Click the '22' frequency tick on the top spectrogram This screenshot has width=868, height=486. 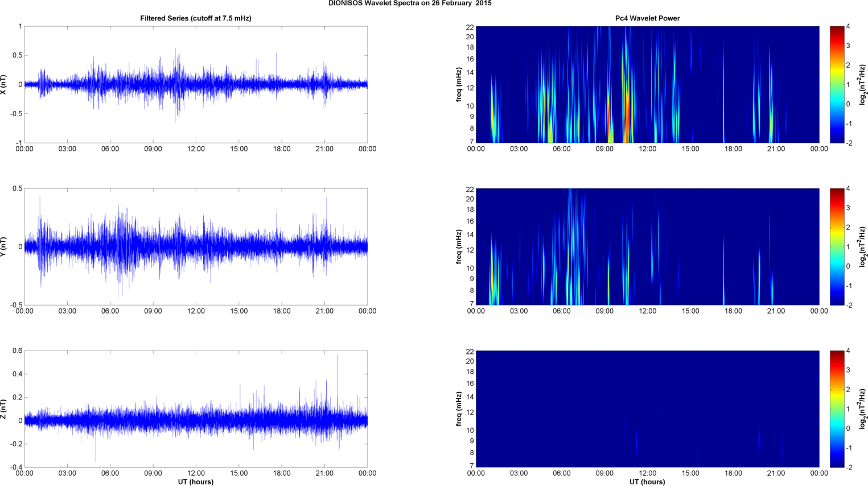(x=470, y=27)
